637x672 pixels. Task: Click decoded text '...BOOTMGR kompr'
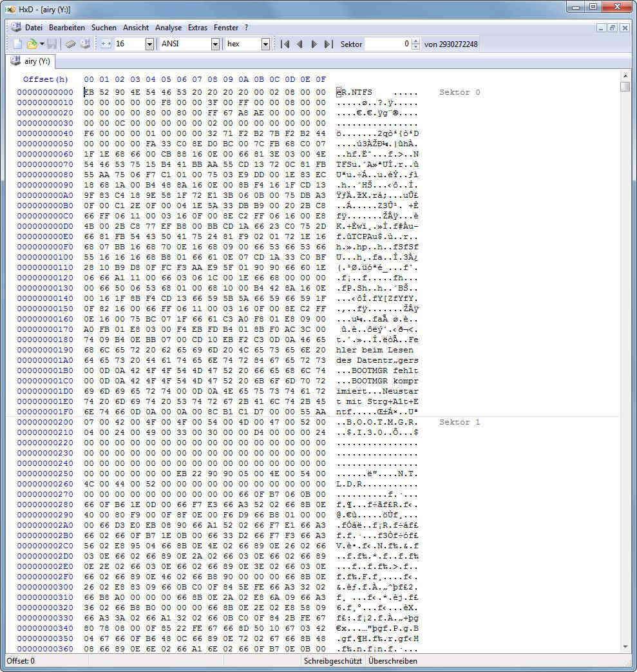(377, 381)
